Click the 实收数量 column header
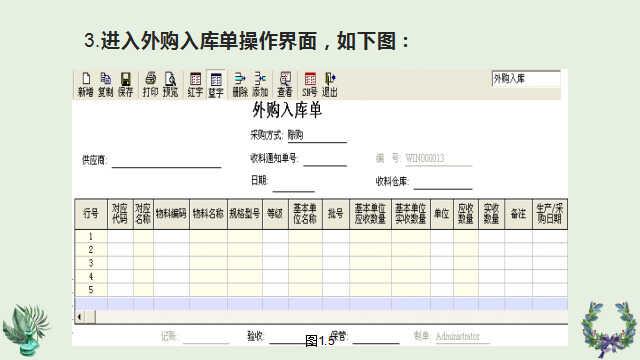 tap(491, 214)
